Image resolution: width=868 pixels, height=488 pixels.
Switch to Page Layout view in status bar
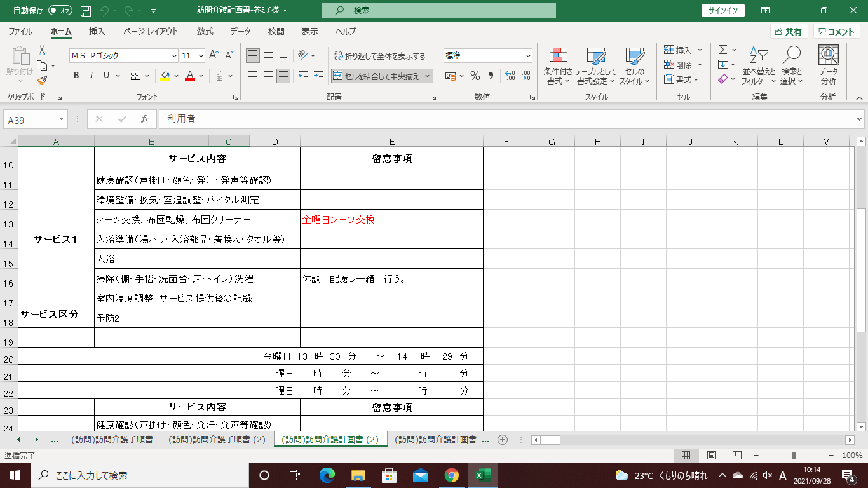coord(712,456)
